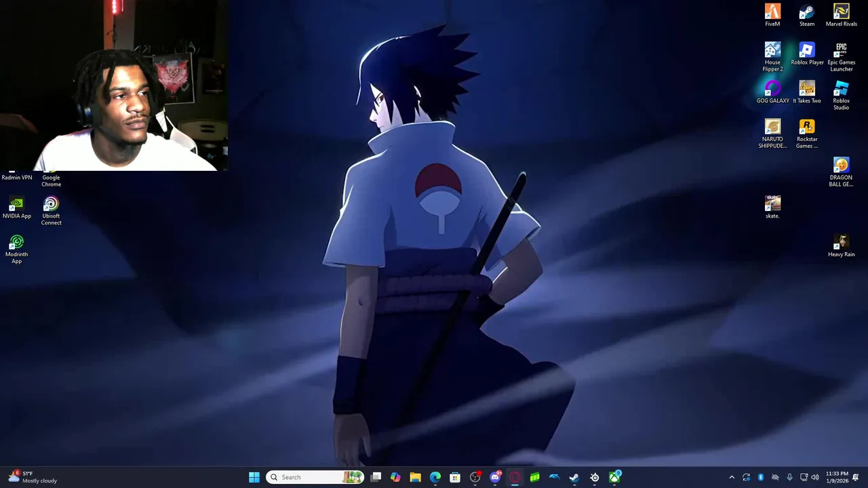Select the It Takes Two shortcut

tap(807, 92)
